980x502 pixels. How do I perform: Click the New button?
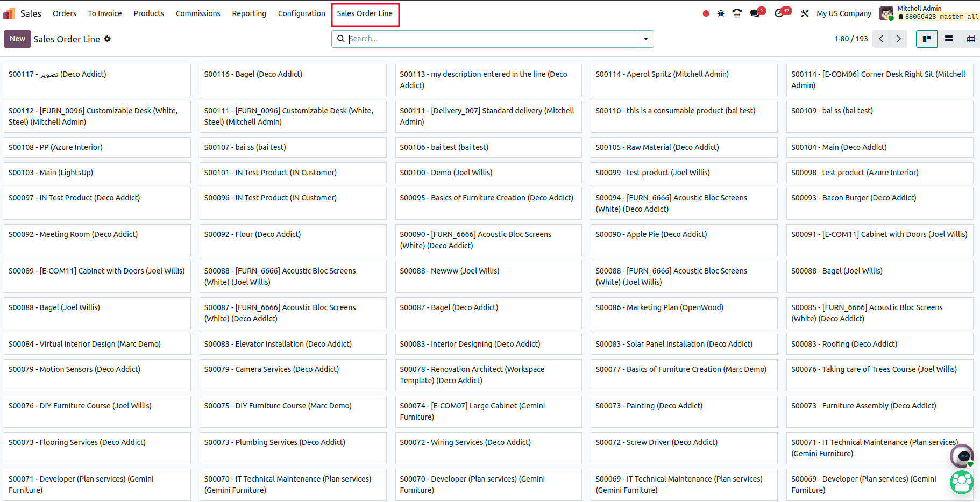[x=17, y=39]
